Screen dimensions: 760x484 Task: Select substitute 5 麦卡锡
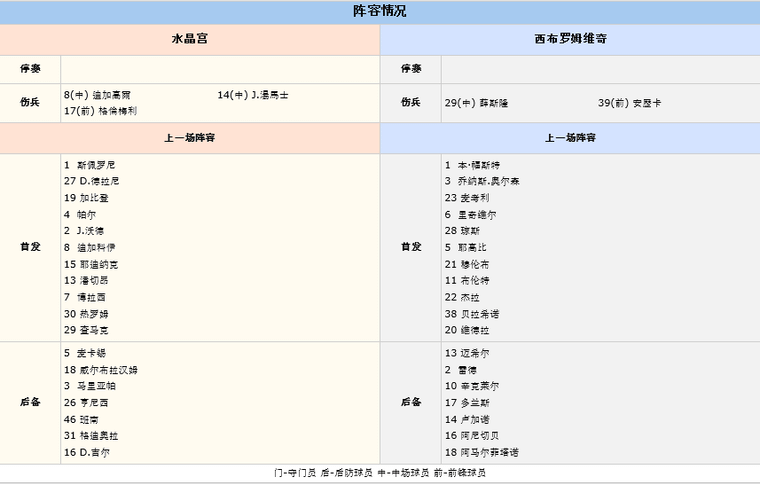(x=85, y=353)
